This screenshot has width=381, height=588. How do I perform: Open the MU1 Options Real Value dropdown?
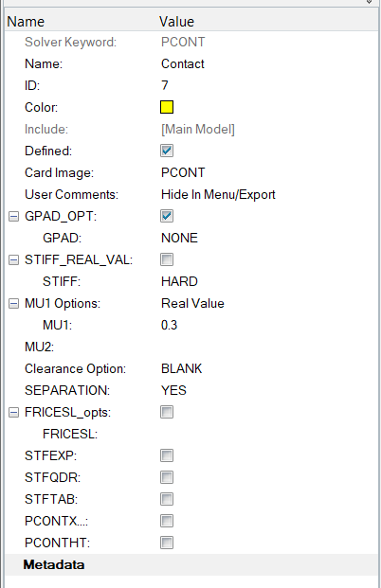[192, 303]
